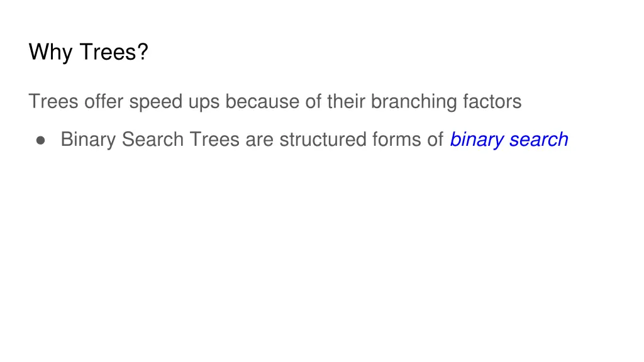The height and width of the screenshot is (362, 644).
Task: Click the 'Why Trees?' slide title
Action: (88, 52)
